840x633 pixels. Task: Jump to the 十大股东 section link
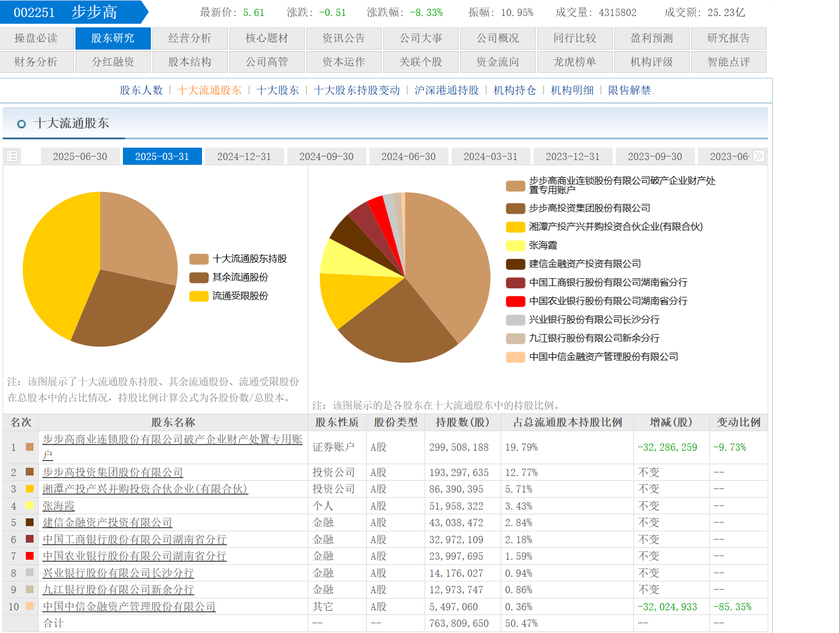278,90
